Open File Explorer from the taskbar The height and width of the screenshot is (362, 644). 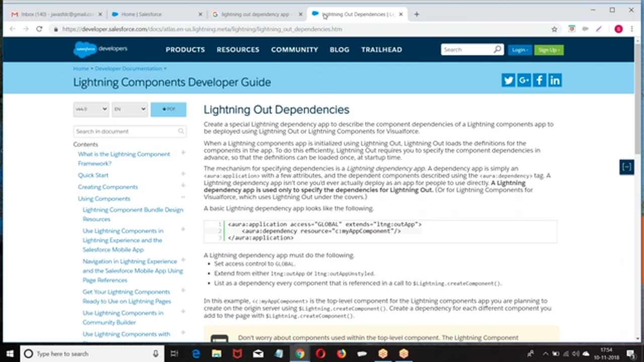pyautogui.click(x=216, y=353)
